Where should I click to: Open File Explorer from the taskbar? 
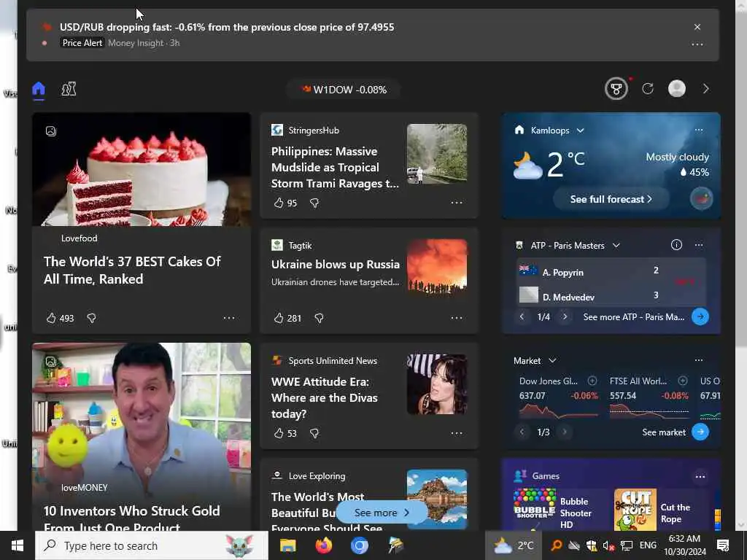pyautogui.click(x=287, y=545)
